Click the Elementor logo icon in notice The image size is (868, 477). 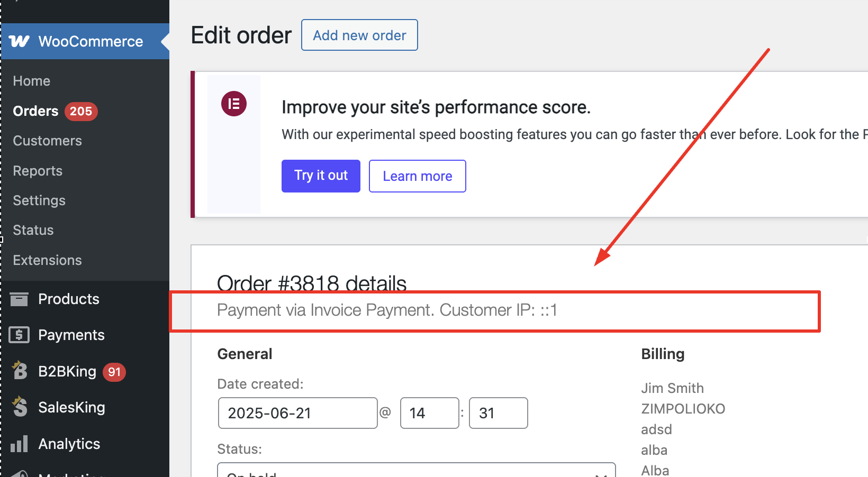(x=234, y=104)
